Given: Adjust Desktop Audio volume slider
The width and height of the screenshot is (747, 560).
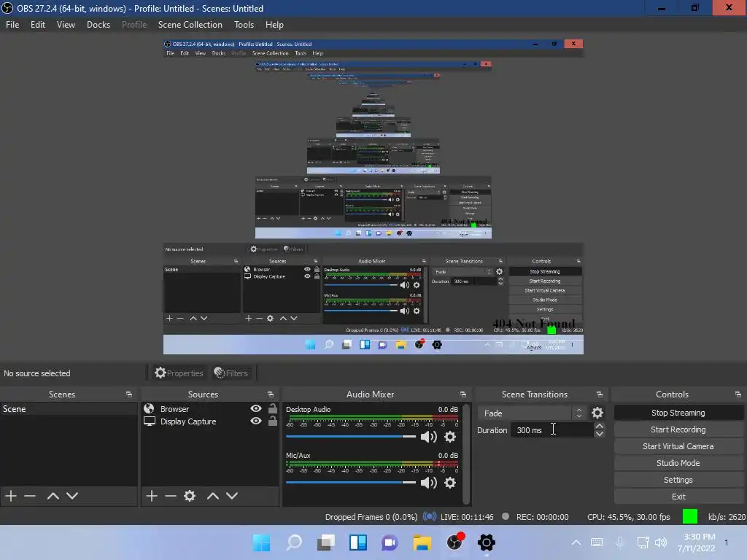Looking at the screenshot, I should click(351, 436).
